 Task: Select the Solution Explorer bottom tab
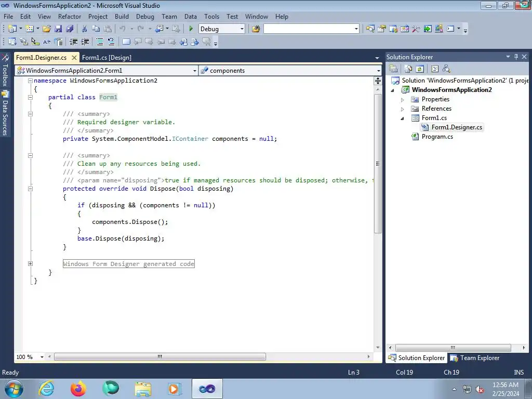click(417, 358)
